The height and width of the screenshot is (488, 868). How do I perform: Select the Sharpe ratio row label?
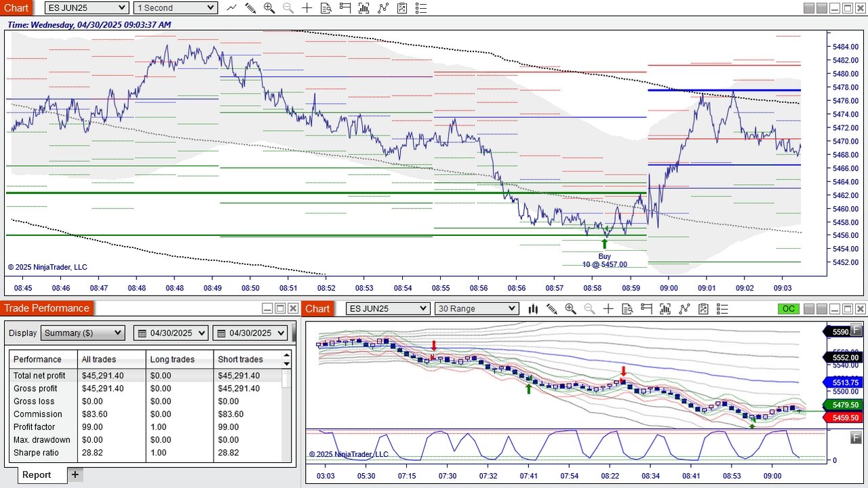(x=36, y=453)
